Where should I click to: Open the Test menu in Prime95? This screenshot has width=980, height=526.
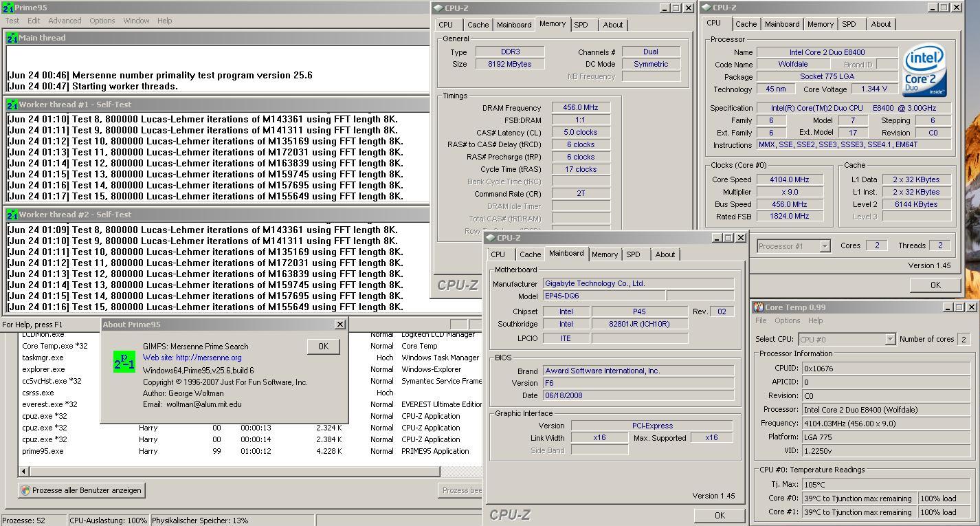click(12, 21)
